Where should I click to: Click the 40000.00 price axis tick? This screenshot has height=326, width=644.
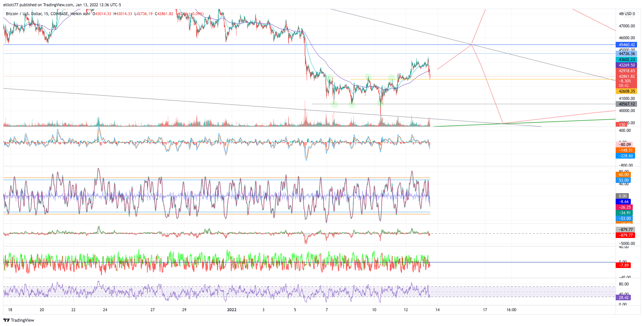click(x=627, y=111)
